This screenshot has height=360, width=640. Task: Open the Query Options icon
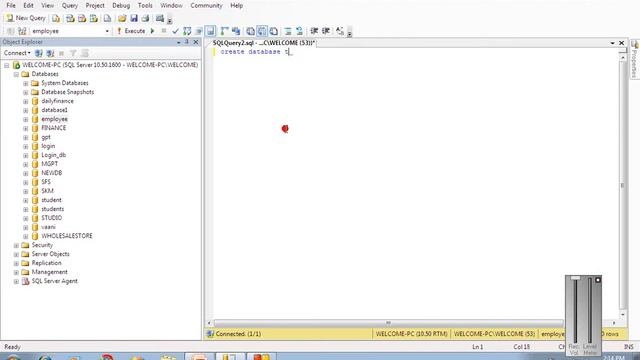point(199,31)
